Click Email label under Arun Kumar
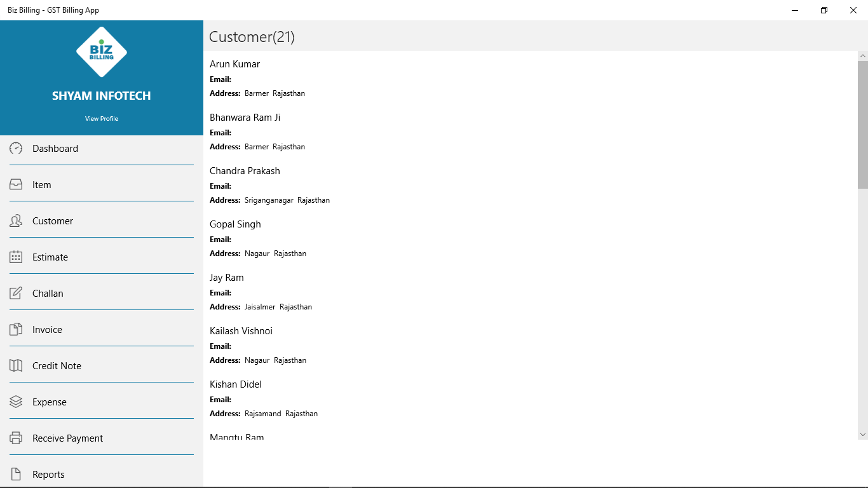 220,79
